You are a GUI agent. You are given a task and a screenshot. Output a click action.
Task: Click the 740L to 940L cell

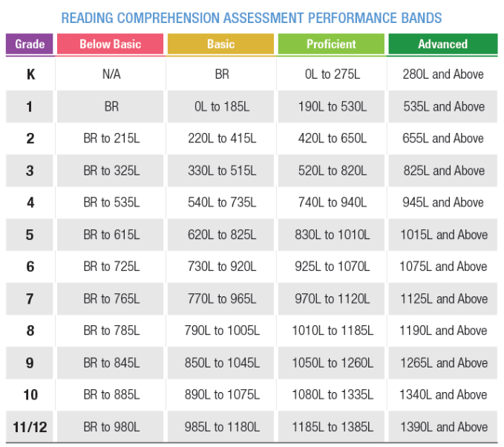[x=331, y=203]
